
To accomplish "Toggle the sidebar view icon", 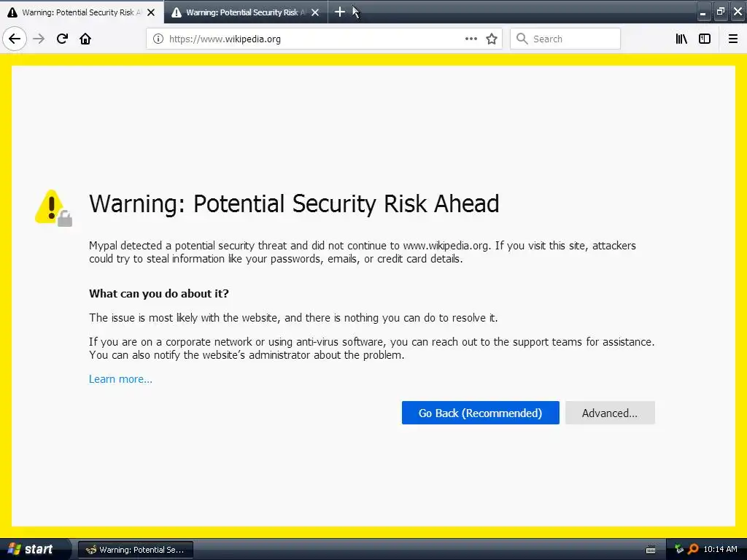I will 705,39.
